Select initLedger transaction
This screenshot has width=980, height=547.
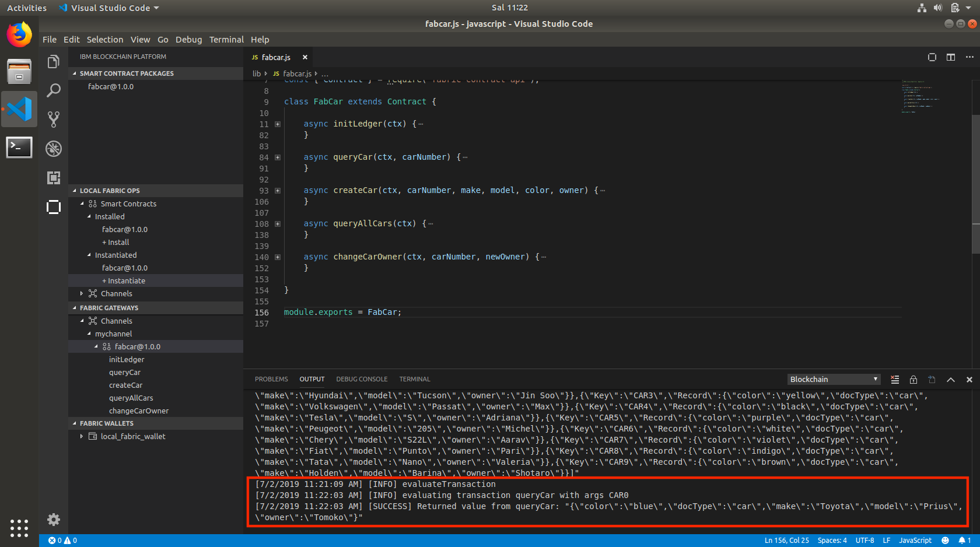click(127, 359)
